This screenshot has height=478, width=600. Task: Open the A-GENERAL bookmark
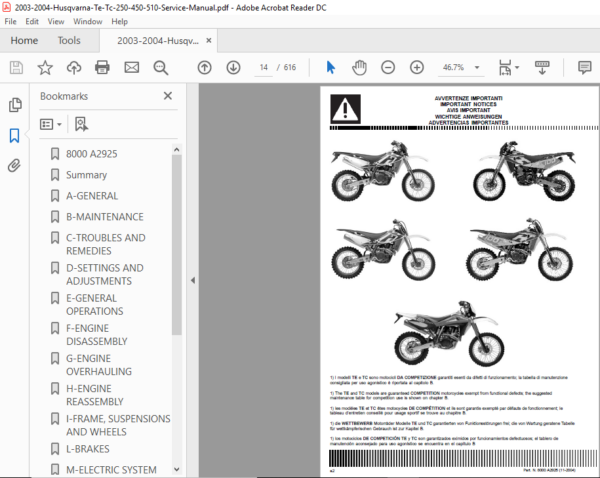click(x=92, y=196)
